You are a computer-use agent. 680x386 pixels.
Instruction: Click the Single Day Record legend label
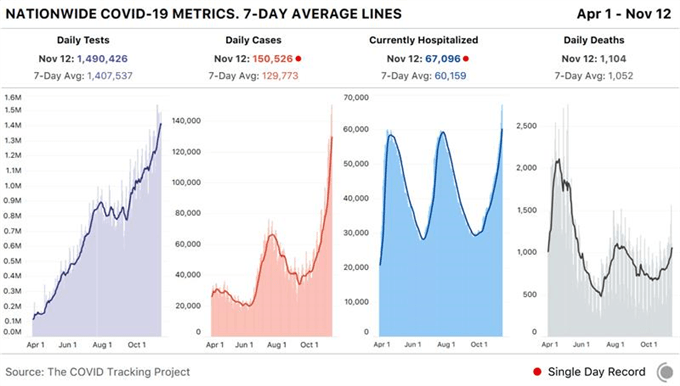coord(597,372)
